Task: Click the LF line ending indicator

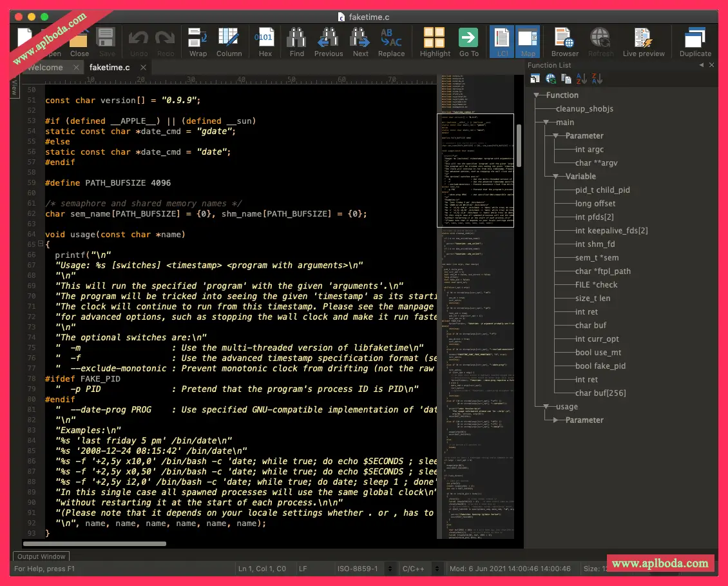Action: [303, 569]
